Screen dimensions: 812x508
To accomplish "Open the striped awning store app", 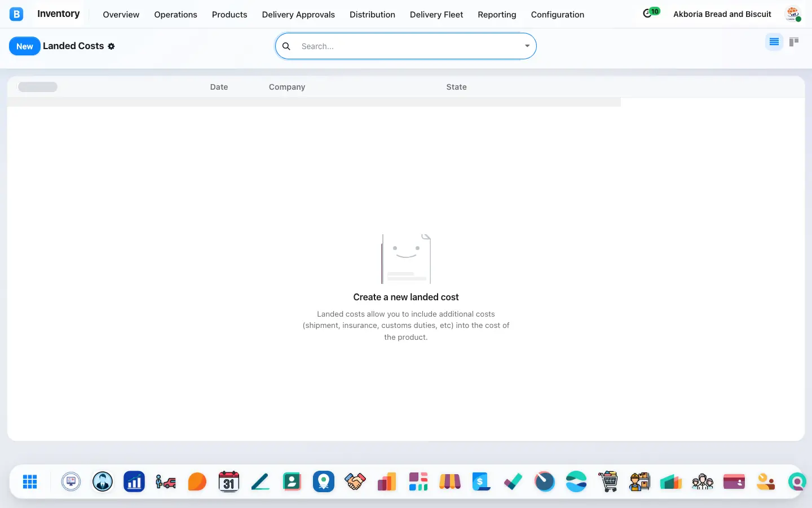I will [450, 481].
